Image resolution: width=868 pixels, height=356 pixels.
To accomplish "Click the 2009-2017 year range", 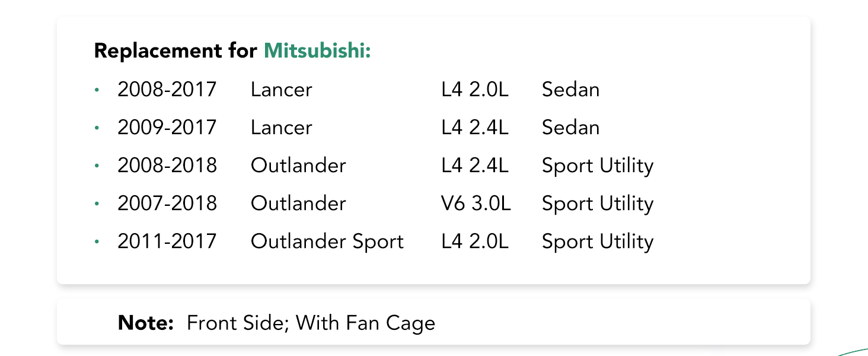I will (x=167, y=128).
